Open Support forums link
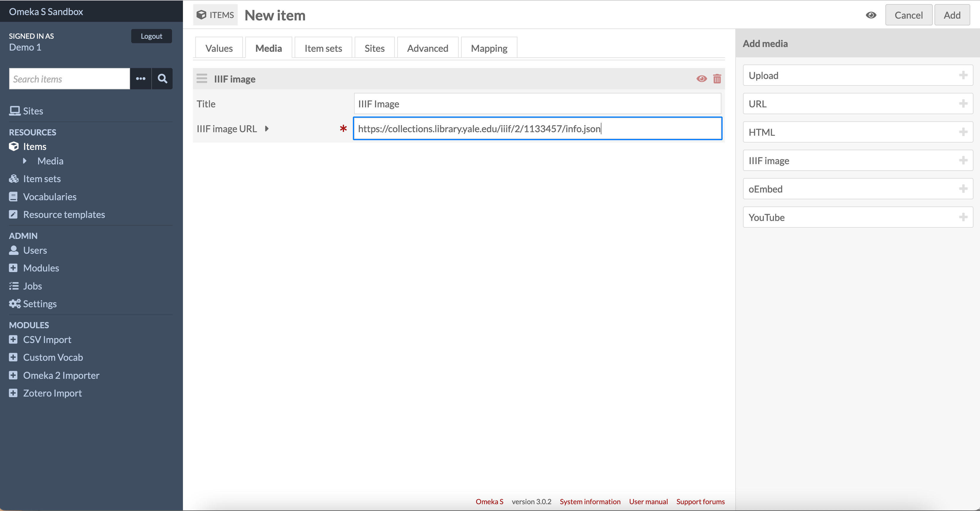This screenshot has width=980, height=511. pos(700,502)
